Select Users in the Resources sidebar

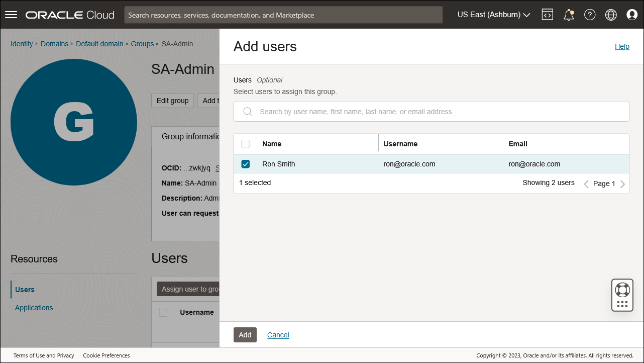25,289
